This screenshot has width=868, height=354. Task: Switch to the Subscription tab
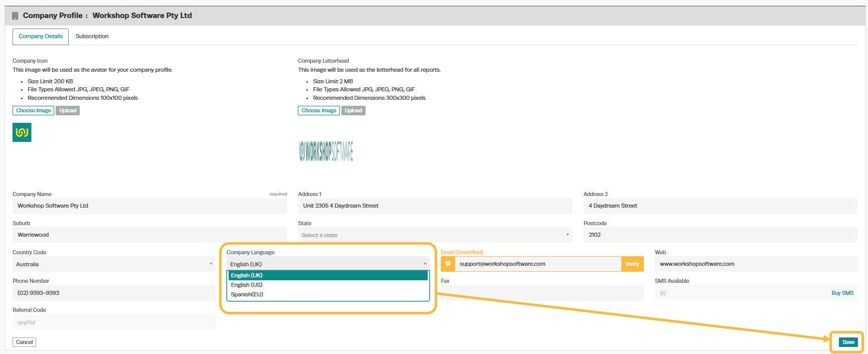tap(92, 36)
